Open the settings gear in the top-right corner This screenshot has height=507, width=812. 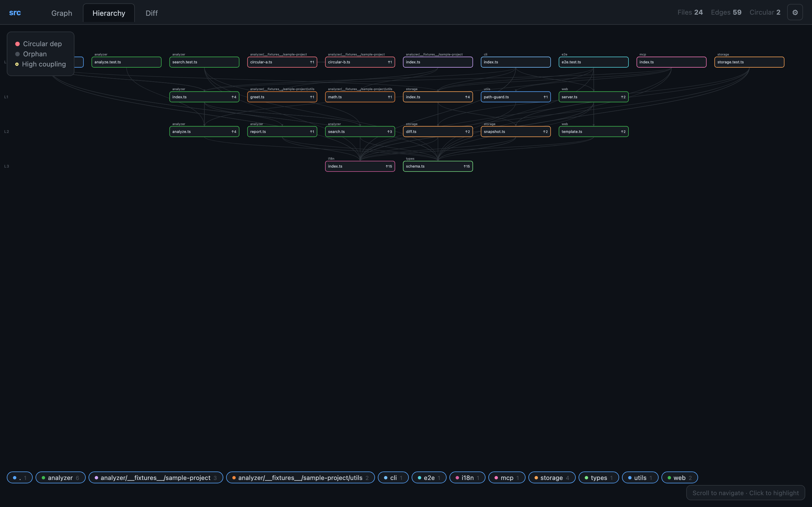click(x=795, y=12)
